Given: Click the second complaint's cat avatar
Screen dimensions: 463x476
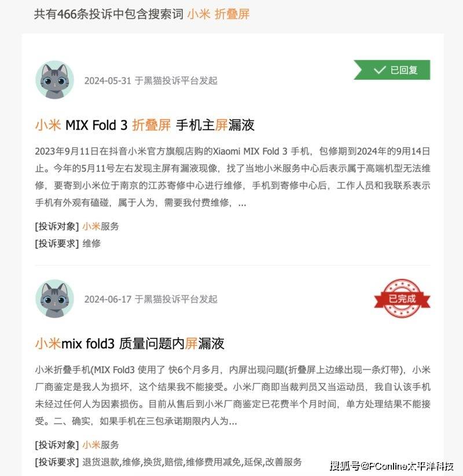Looking at the screenshot, I should [54, 298].
